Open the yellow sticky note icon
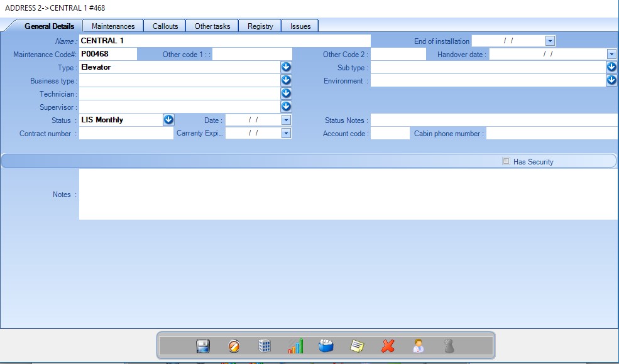The width and height of the screenshot is (619, 364). point(357,346)
